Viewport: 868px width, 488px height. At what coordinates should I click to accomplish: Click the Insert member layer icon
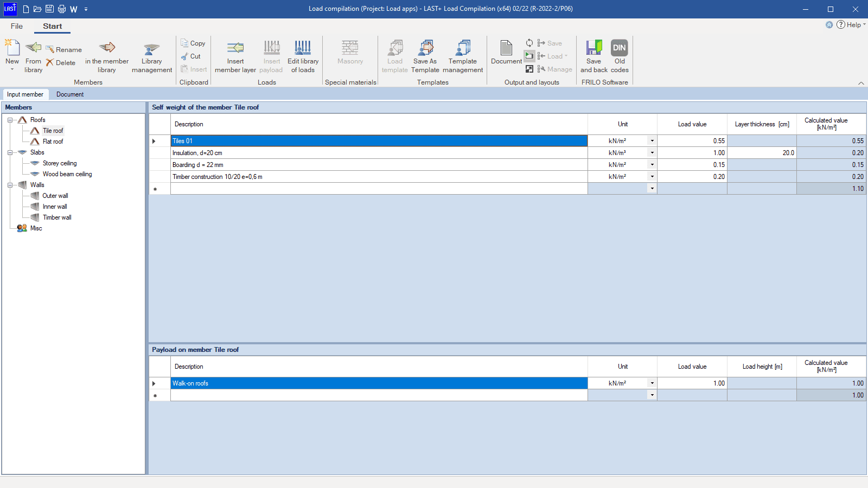coord(235,48)
